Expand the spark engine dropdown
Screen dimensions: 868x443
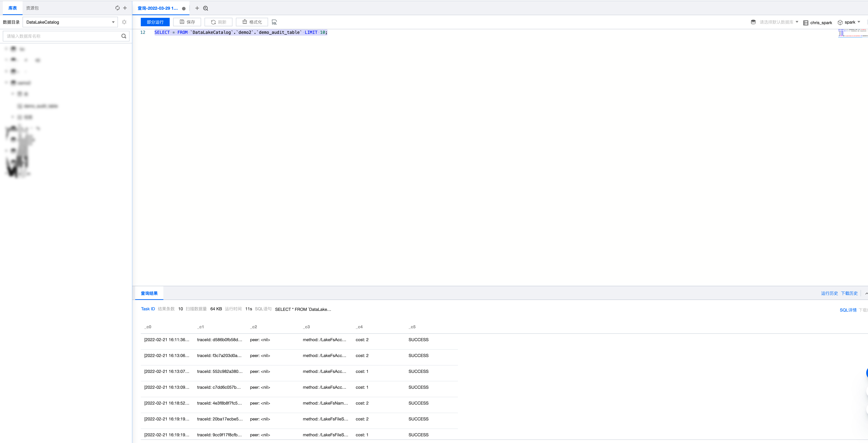coord(849,22)
